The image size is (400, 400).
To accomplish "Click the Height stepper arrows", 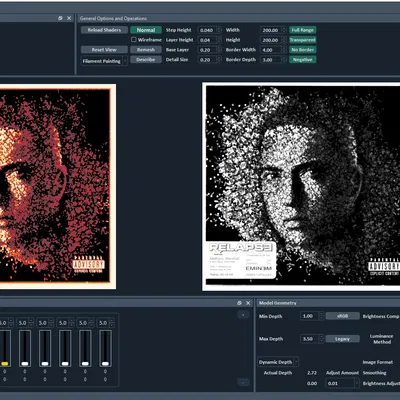I will (x=284, y=40).
